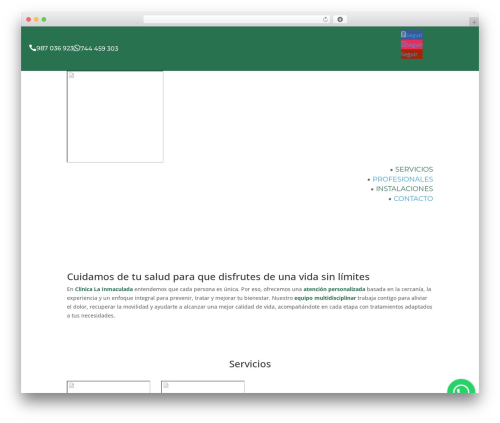Click the WhatsApp icon beside 744 459 303

(x=77, y=48)
